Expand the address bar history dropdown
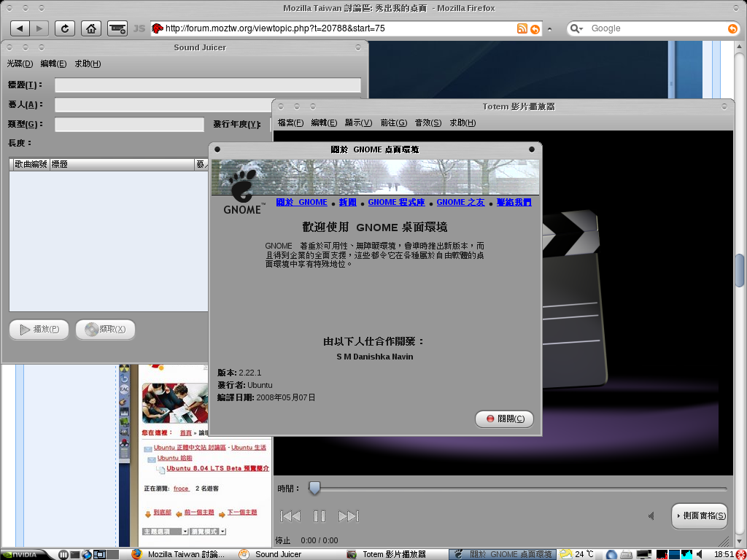747x560 pixels. [x=550, y=29]
